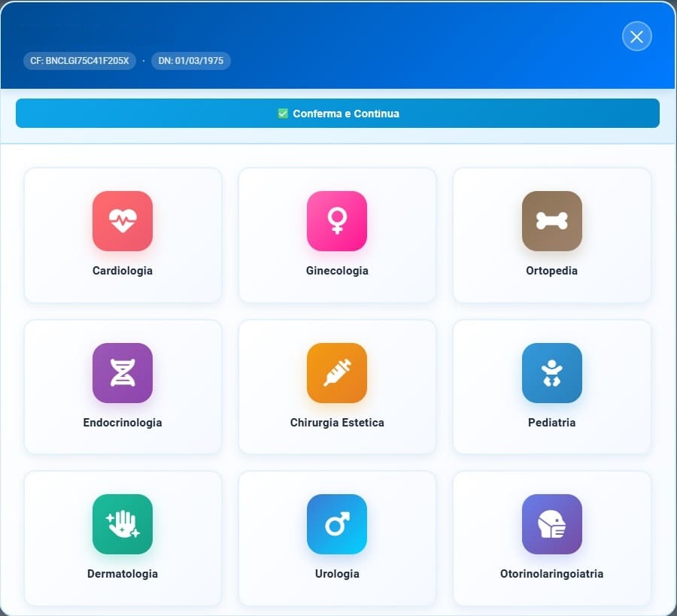Select the Pediatria text label
This screenshot has width=677, height=616.
point(551,423)
